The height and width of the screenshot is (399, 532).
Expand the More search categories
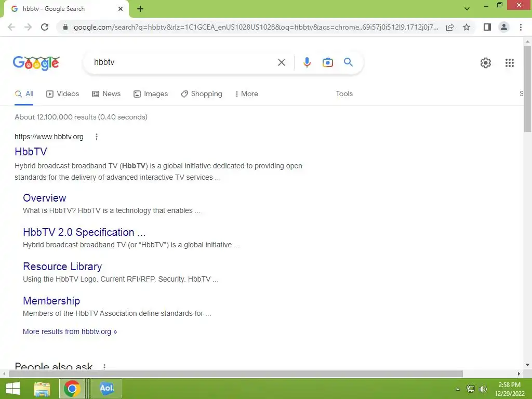click(x=246, y=94)
